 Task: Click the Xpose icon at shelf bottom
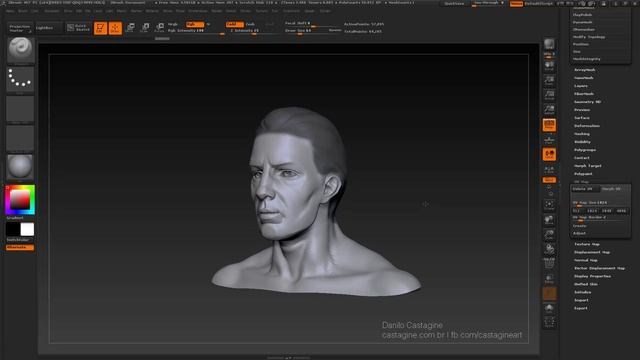(x=549, y=322)
